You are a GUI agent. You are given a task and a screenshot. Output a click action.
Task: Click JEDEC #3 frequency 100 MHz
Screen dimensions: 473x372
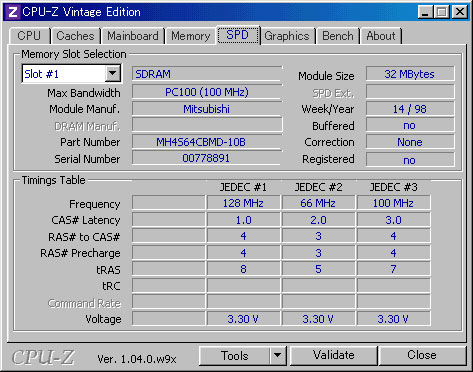393,203
